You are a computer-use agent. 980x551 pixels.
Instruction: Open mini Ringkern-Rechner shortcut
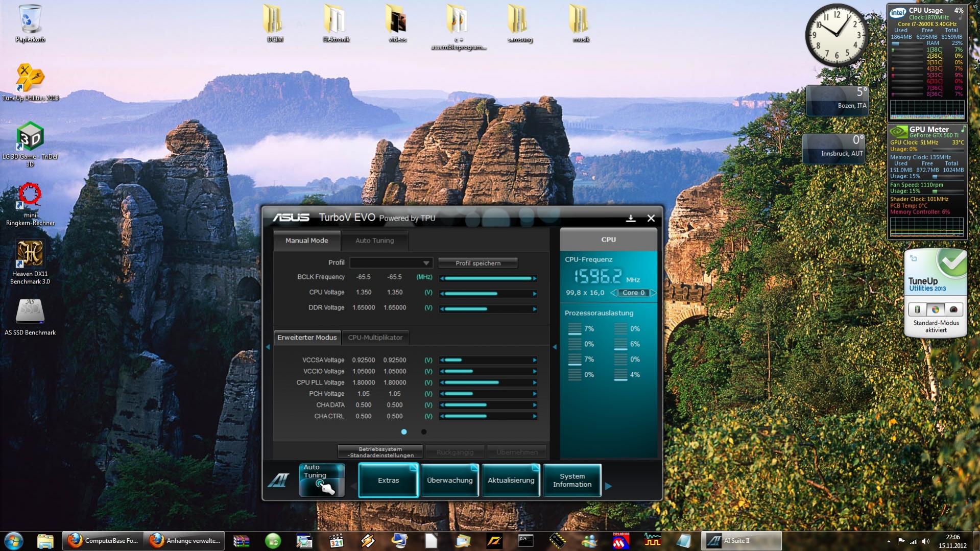(30, 204)
